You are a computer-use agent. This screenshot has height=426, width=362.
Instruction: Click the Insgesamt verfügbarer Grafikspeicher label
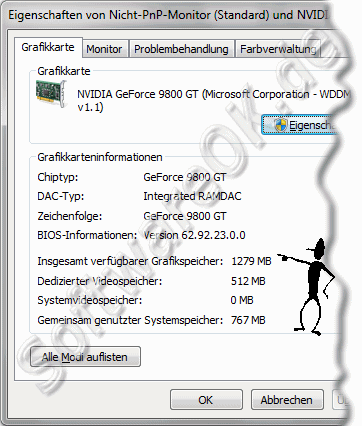point(130,261)
